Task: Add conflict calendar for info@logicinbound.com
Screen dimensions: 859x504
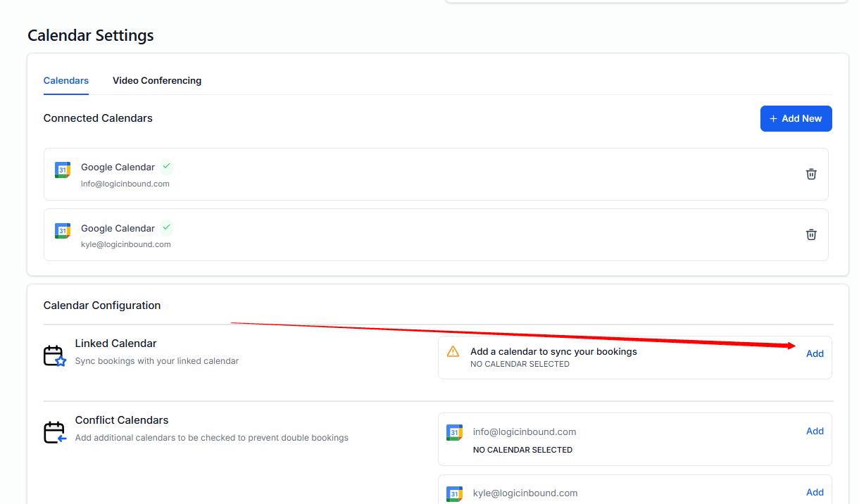Action: [815, 431]
